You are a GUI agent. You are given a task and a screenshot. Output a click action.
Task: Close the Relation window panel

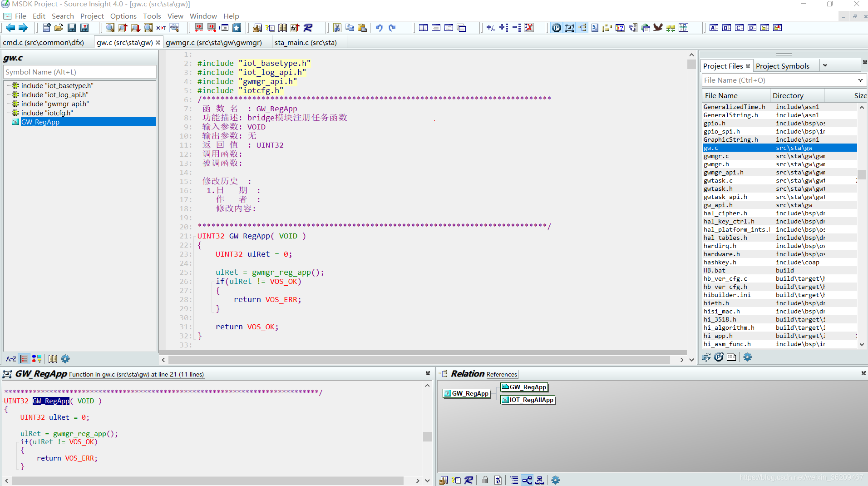863,373
